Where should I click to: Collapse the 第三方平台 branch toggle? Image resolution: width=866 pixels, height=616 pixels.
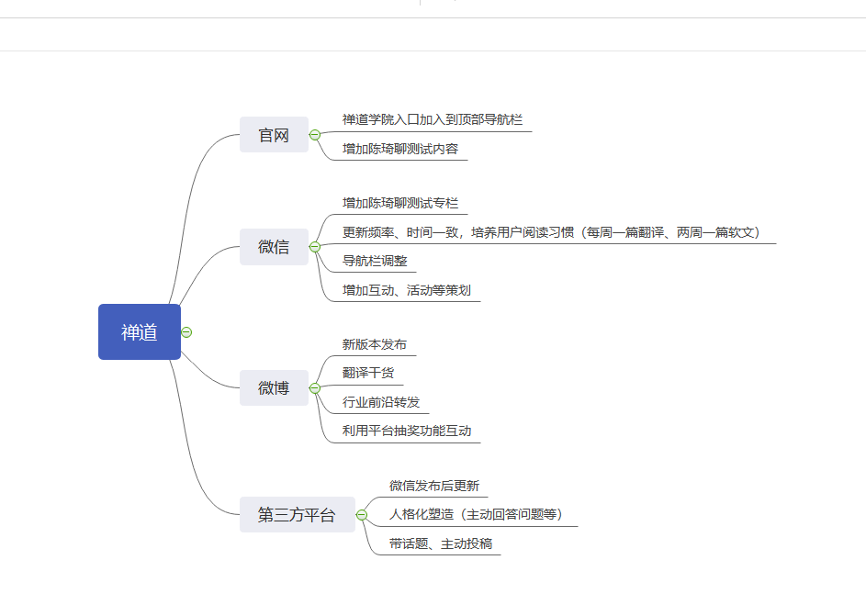pos(362,515)
